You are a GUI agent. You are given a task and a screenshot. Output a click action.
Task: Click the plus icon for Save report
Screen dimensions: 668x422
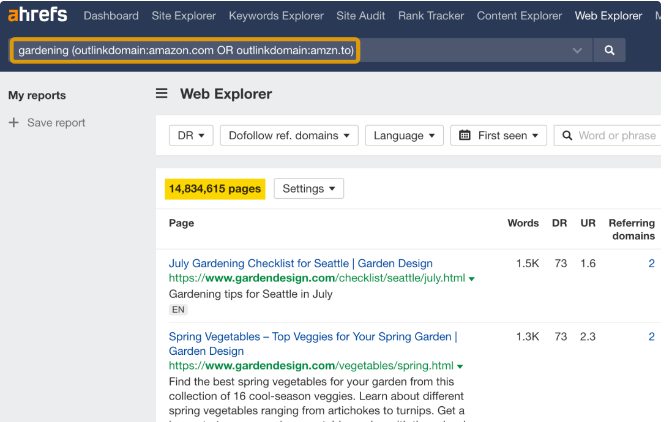pos(14,123)
